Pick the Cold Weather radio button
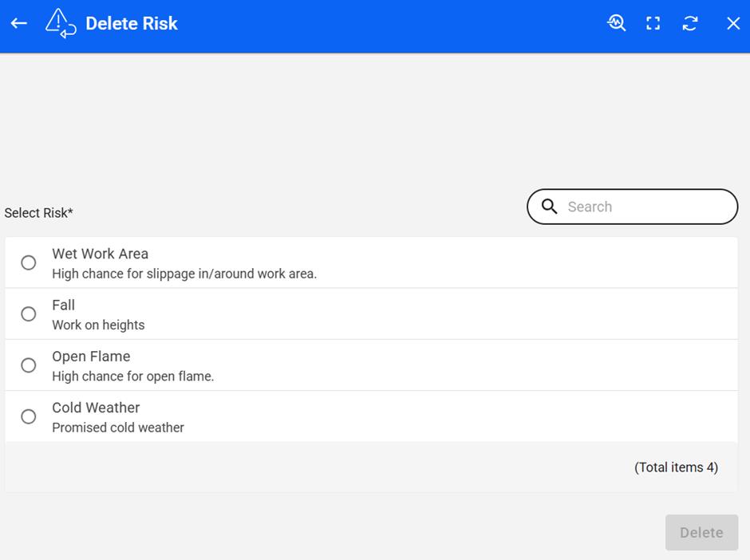This screenshot has width=750, height=560. (29, 416)
